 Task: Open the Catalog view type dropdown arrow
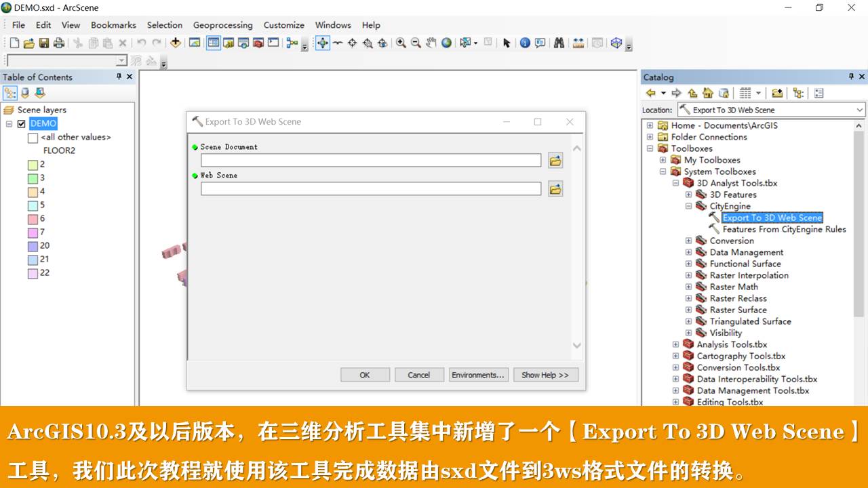point(758,93)
